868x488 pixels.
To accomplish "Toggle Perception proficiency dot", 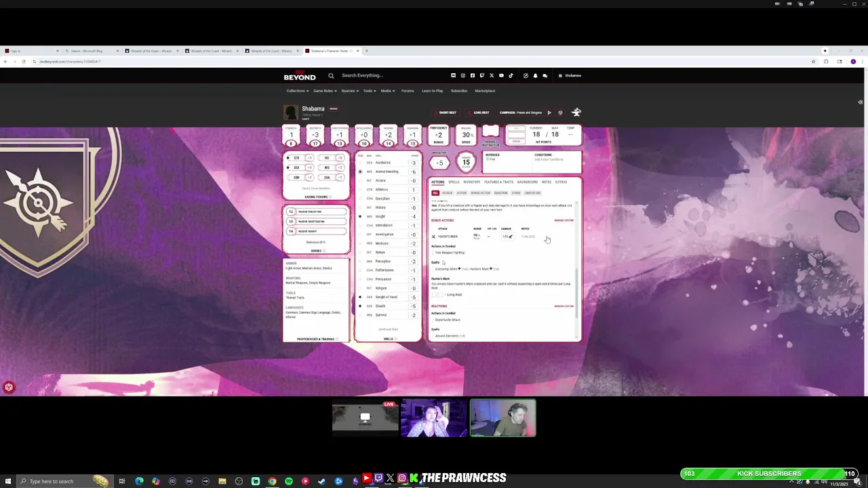I will (x=360, y=261).
